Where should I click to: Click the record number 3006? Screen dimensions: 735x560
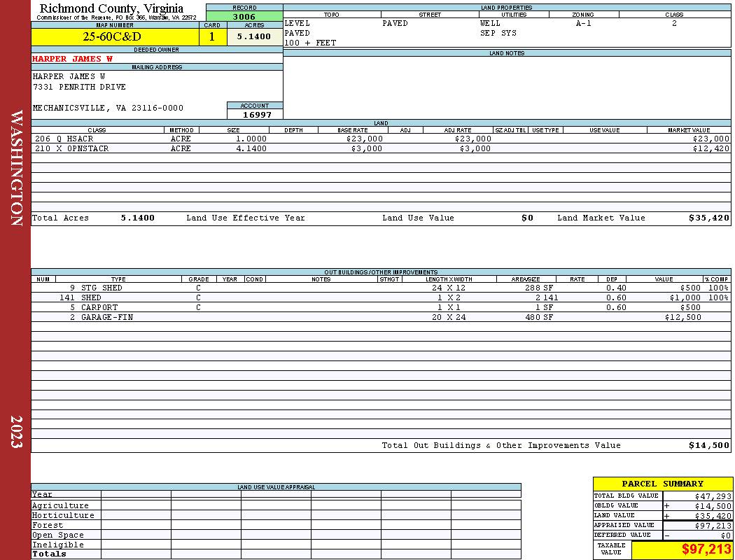pyautogui.click(x=244, y=16)
